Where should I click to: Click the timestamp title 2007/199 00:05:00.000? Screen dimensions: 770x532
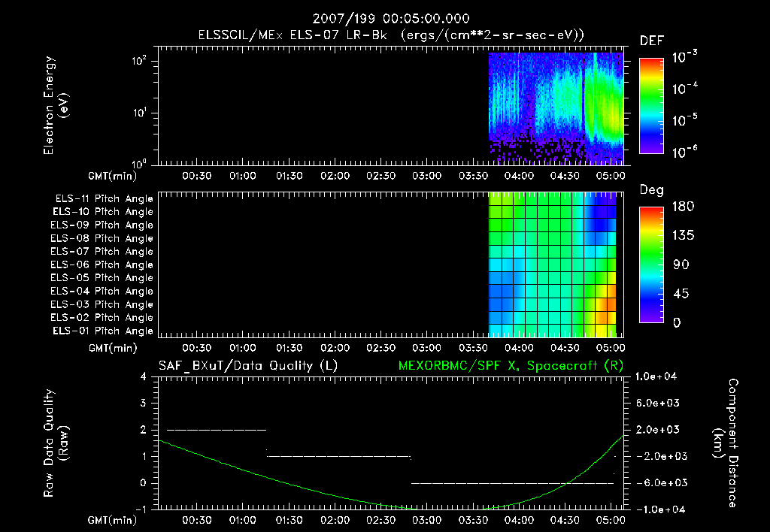coord(391,19)
